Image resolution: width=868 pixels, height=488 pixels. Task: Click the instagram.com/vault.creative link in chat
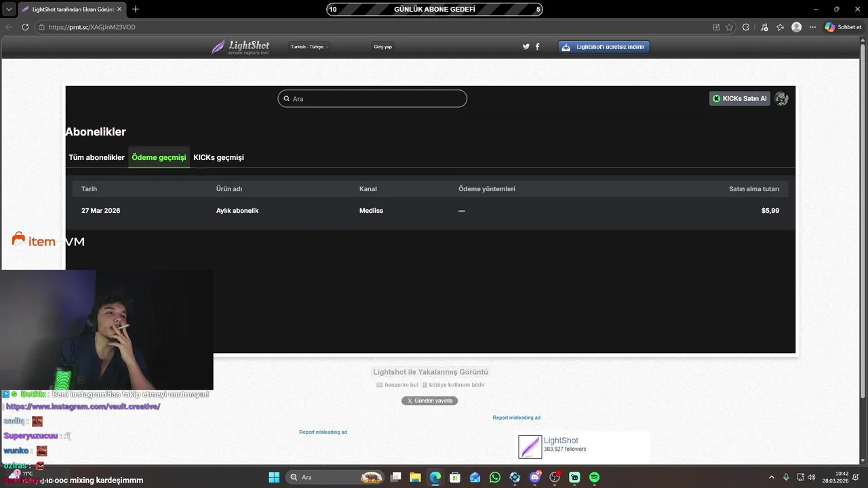(x=83, y=407)
